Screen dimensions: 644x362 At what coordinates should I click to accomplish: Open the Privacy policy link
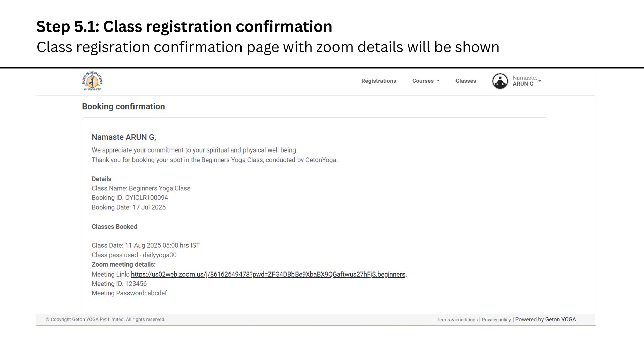pos(496,320)
